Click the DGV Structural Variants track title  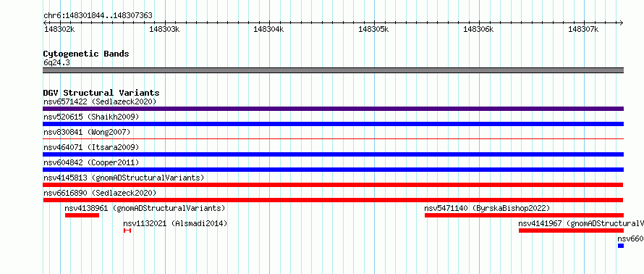click(x=101, y=93)
